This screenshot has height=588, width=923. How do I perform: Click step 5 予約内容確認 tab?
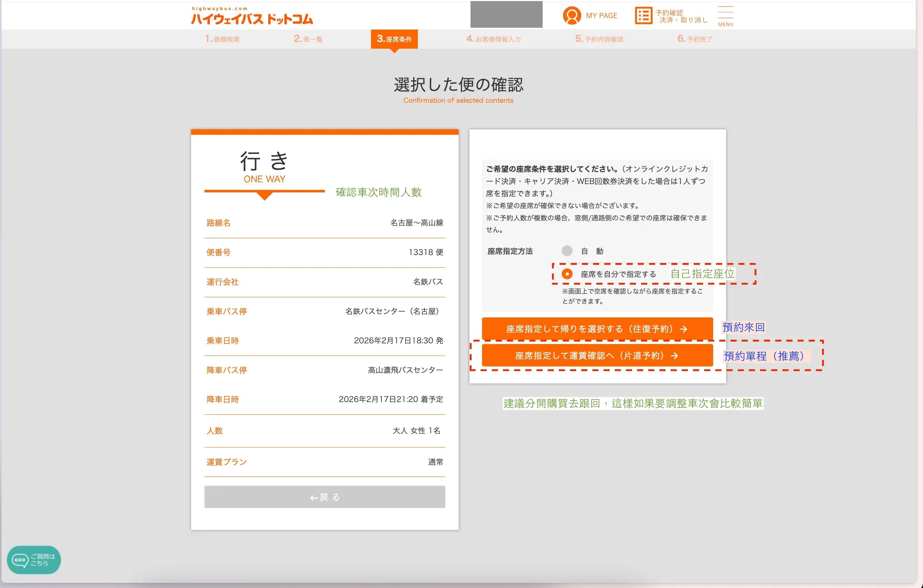click(599, 39)
